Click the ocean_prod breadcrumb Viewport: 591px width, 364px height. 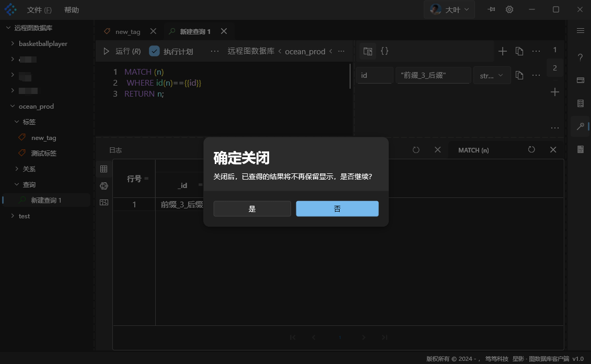(x=305, y=51)
